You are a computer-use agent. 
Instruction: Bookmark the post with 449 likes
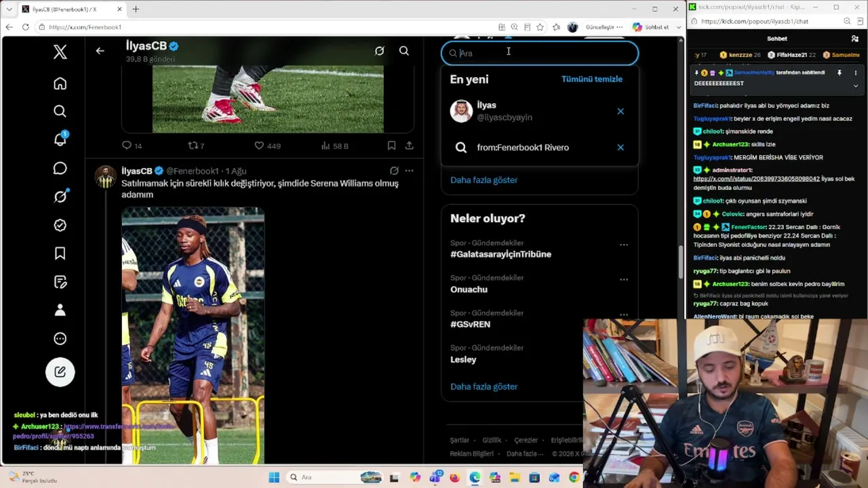(391, 146)
